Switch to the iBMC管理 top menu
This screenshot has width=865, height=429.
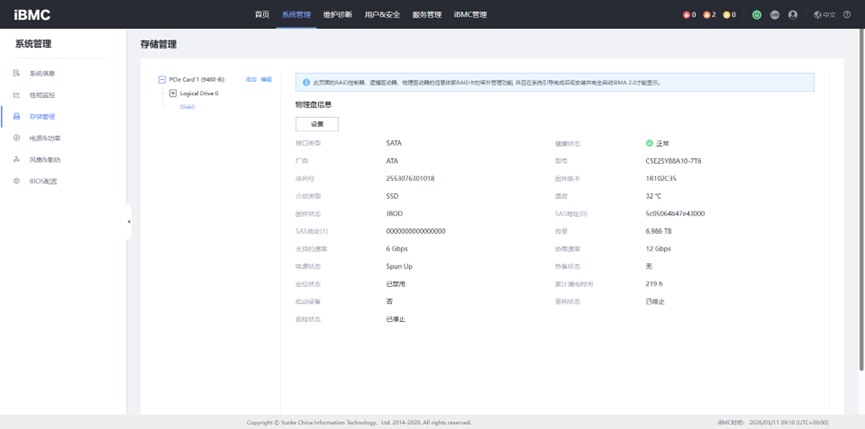470,15
